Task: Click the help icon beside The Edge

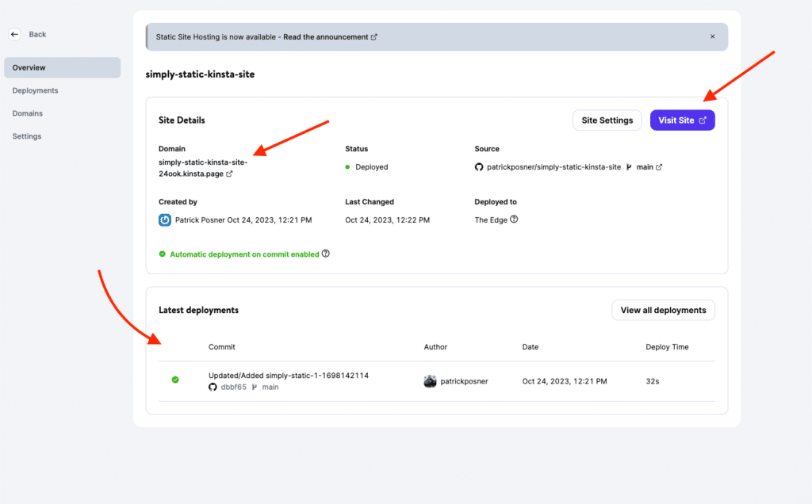Action: click(514, 220)
